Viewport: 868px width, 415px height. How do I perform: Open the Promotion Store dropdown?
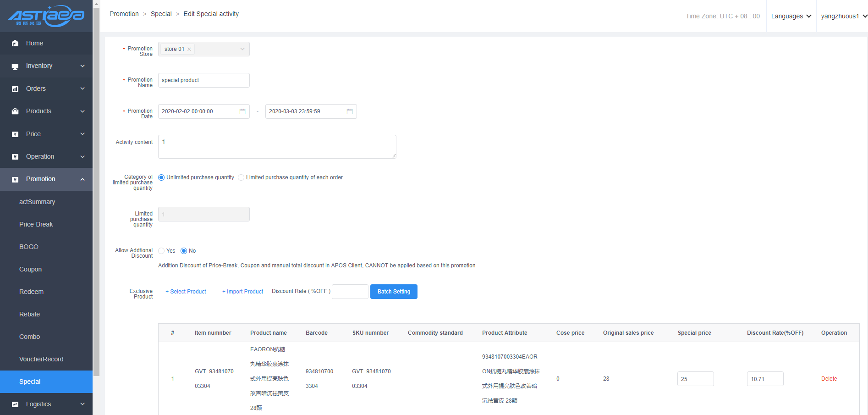(x=242, y=49)
